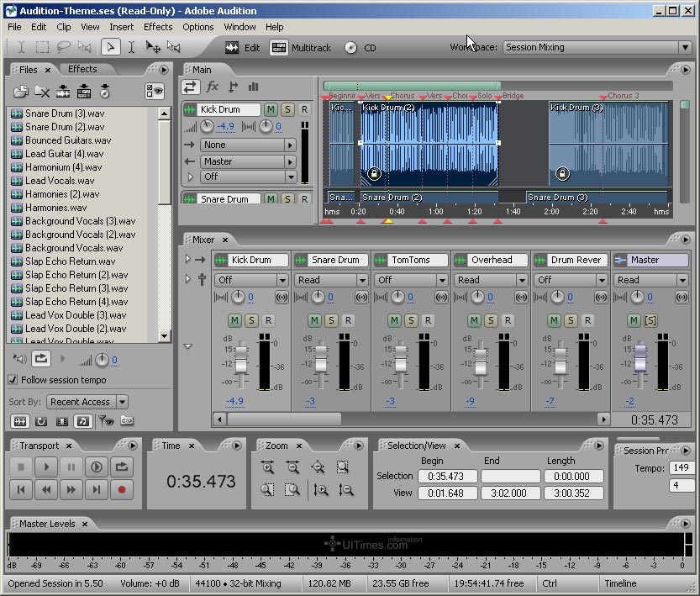Click the Record button in Transport
The image size is (700, 596).
tap(121, 490)
